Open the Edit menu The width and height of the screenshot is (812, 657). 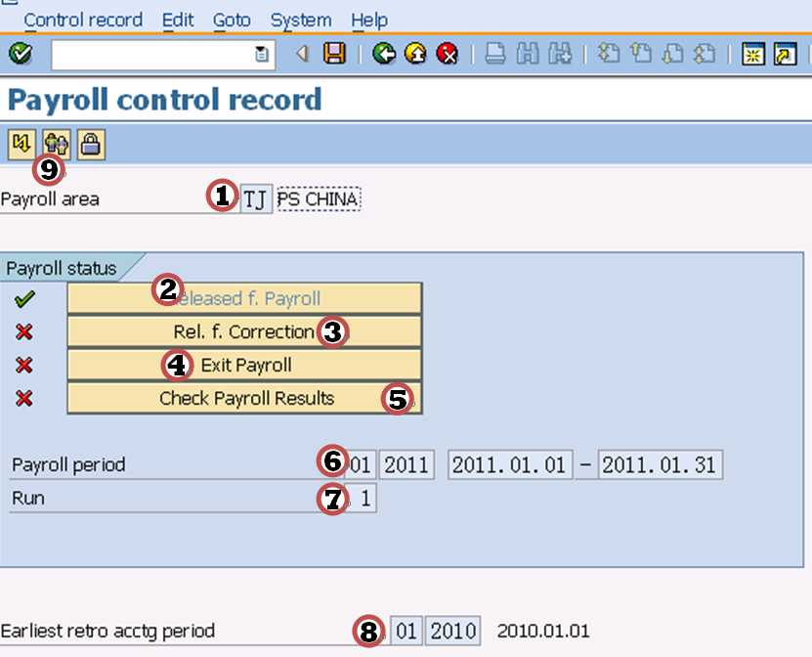point(178,21)
